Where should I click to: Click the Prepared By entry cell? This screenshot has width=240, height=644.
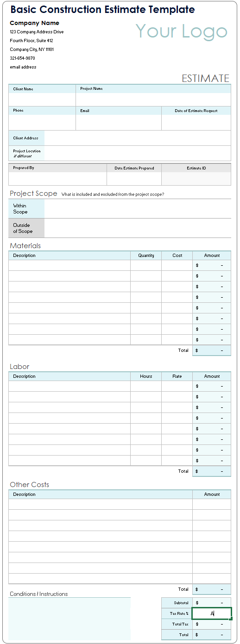pos(57,179)
